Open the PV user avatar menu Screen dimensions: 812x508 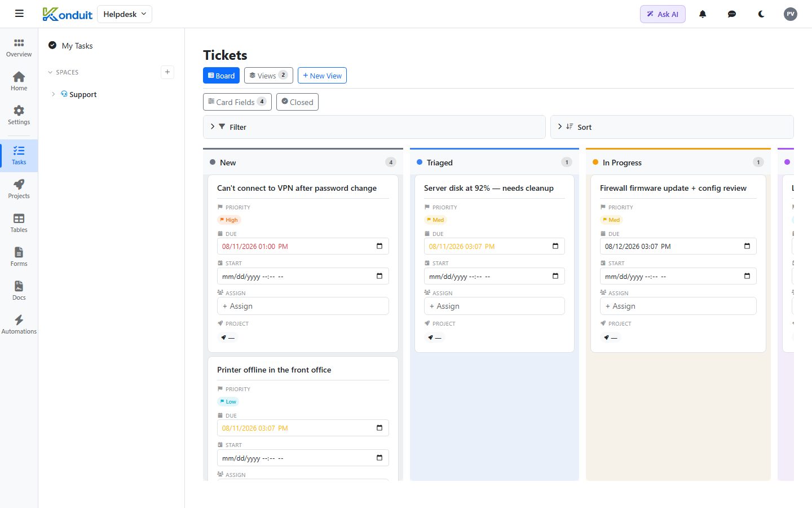click(791, 14)
